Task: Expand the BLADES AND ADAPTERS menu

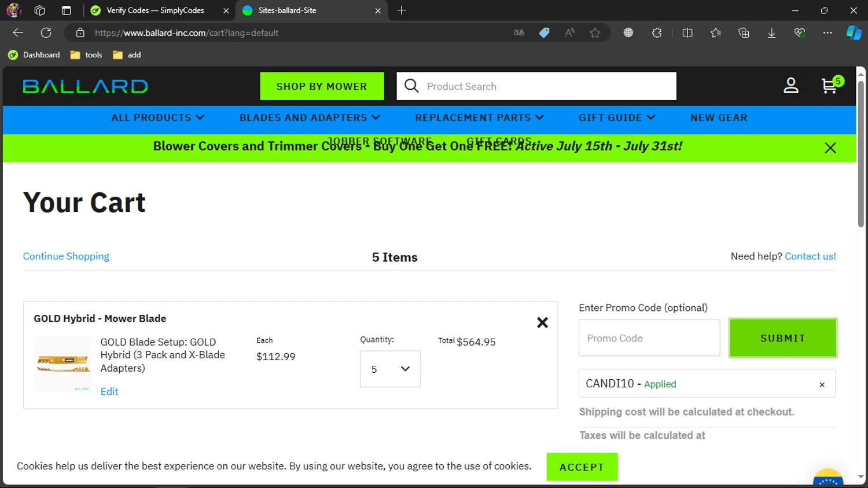Action: (x=310, y=118)
